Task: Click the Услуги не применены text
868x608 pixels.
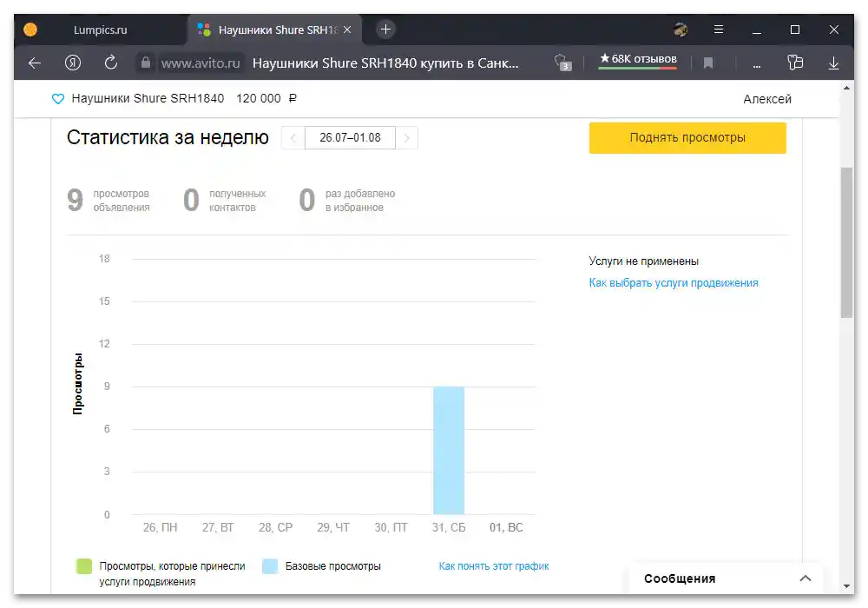Action: pos(643,261)
